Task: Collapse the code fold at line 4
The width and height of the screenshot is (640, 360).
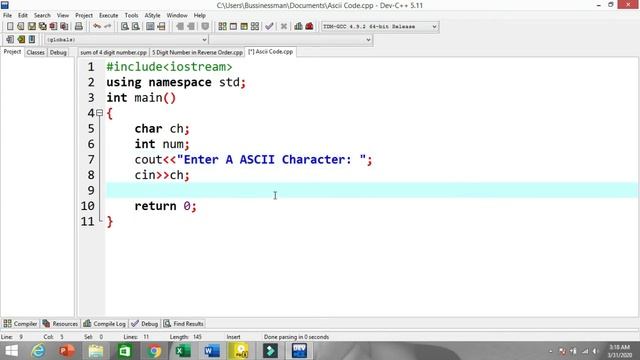Action: 100,113
